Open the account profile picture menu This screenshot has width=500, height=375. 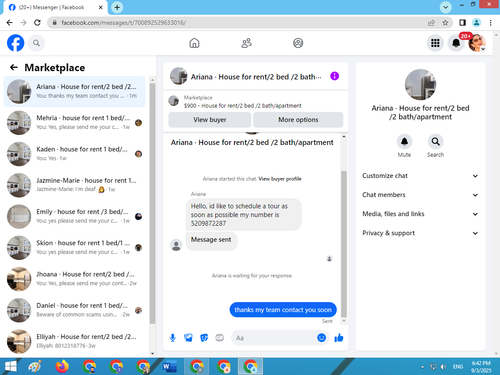point(477,43)
